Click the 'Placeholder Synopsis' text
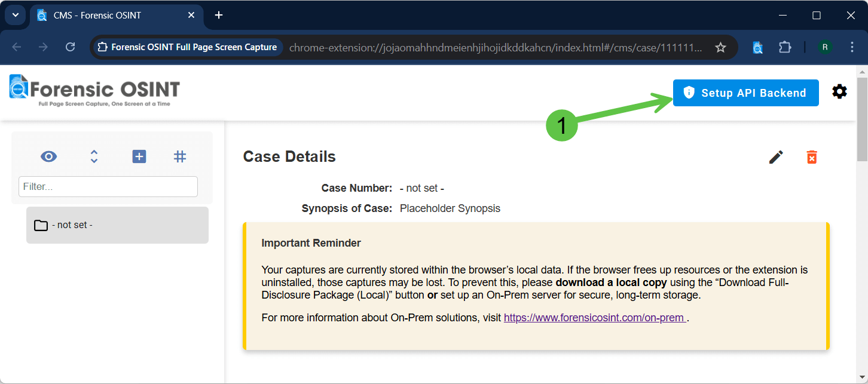This screenshot has width=868, height=384. tap(450, 208)
